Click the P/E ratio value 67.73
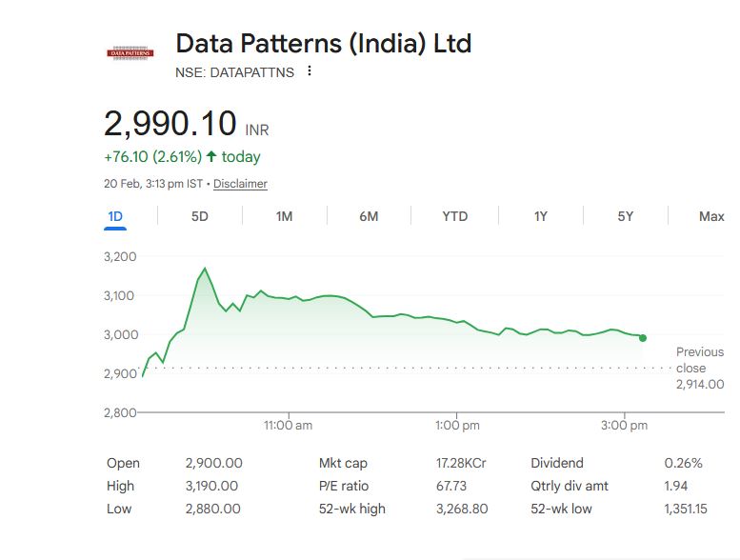The width and height of the screenshot is (740, 560). click(x=451, y=486)
